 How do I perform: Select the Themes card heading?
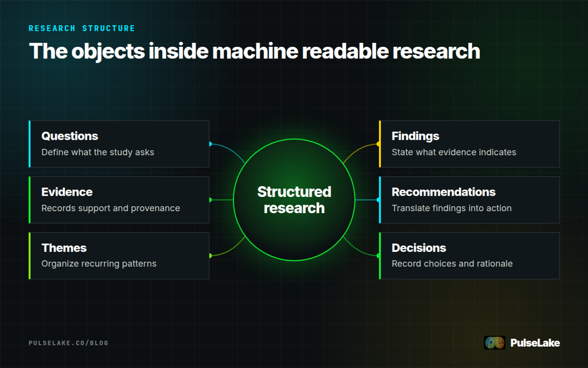click(x=64, y=248)
